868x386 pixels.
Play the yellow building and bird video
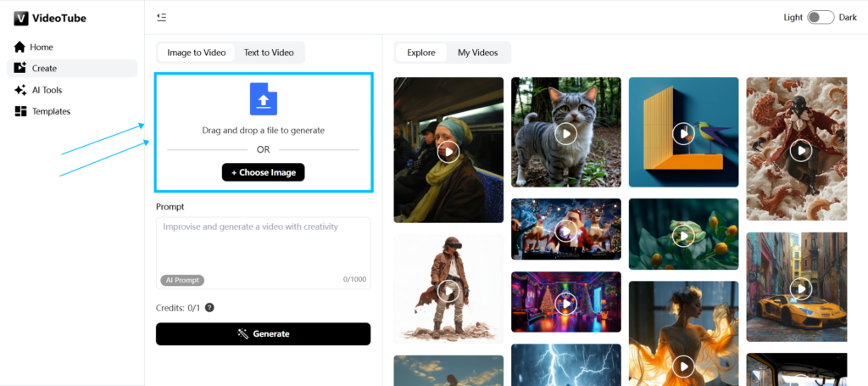click(x=684, y=133)
